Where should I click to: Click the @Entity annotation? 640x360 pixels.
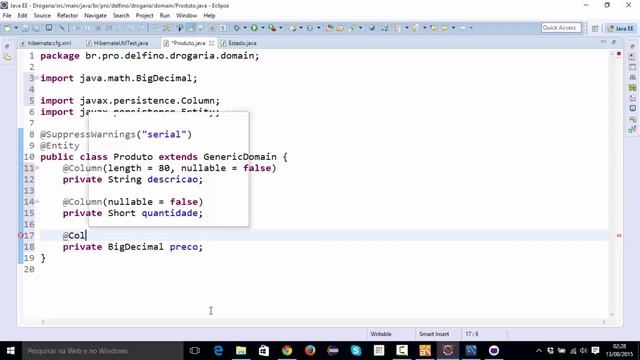pos(60,146)
